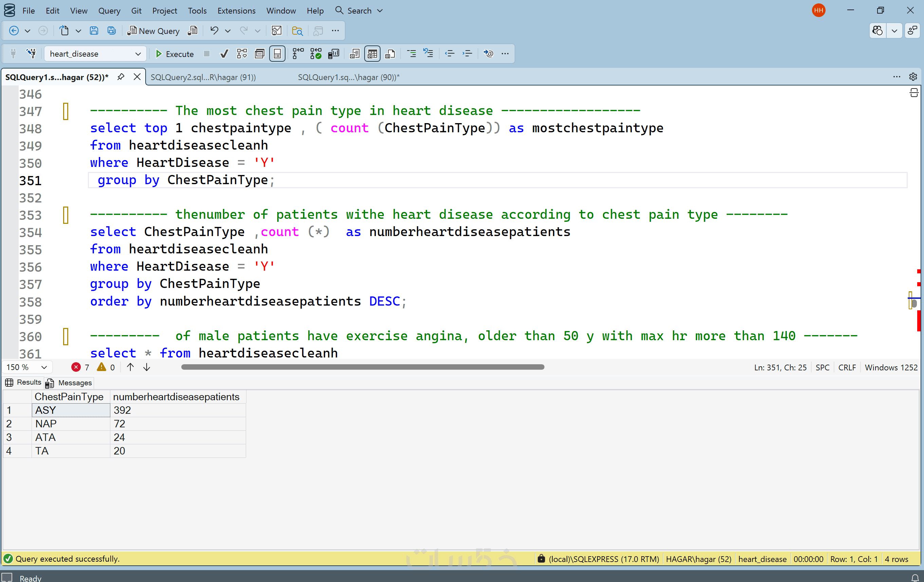The height and width of the screenshot is (582, 924).
Task: Open the Query menu
Action: click(x=109, y=11)
